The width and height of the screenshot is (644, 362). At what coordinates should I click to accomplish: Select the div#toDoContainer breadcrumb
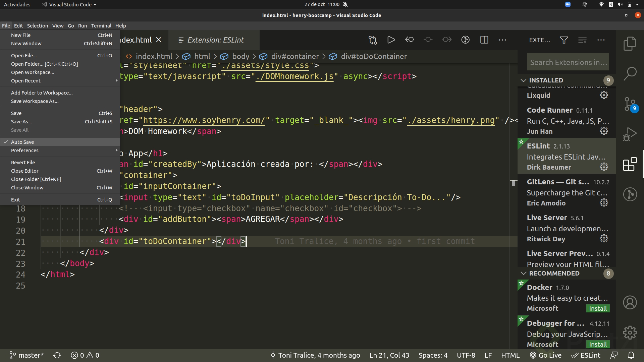pyautogui.click(x=368, y=57)
